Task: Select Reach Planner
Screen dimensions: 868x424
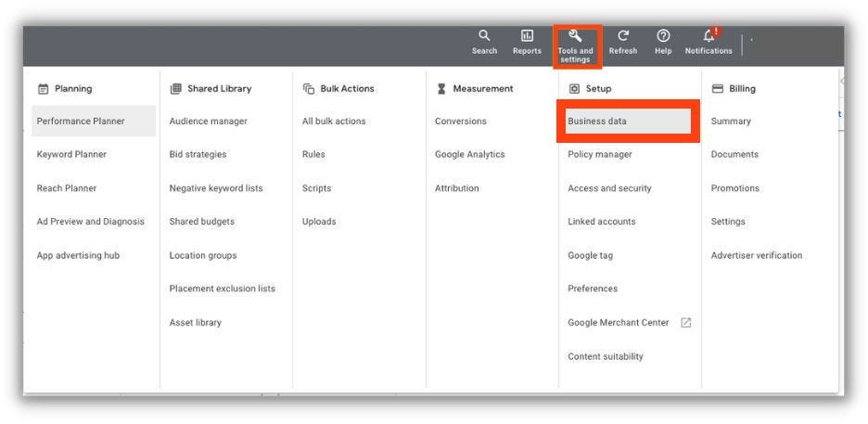Action: pyautogui.click(x=67, y=188)
